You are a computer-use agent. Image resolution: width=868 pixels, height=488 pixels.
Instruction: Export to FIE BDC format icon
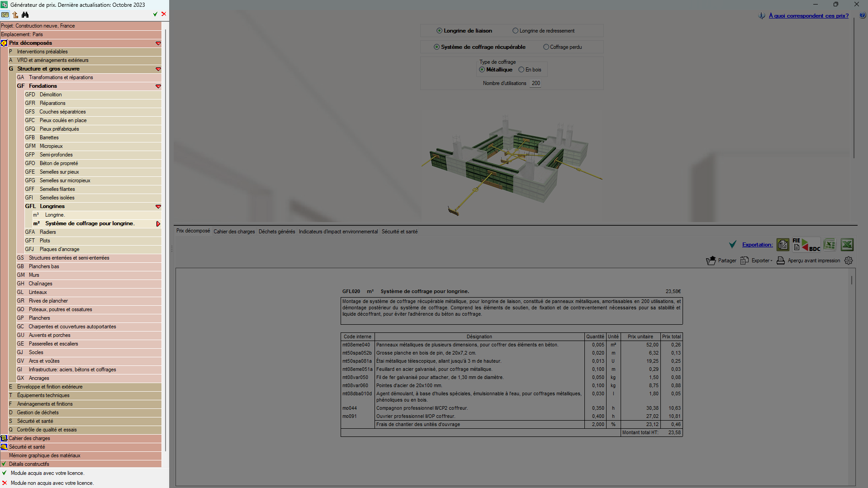click(x=806, y=245)
